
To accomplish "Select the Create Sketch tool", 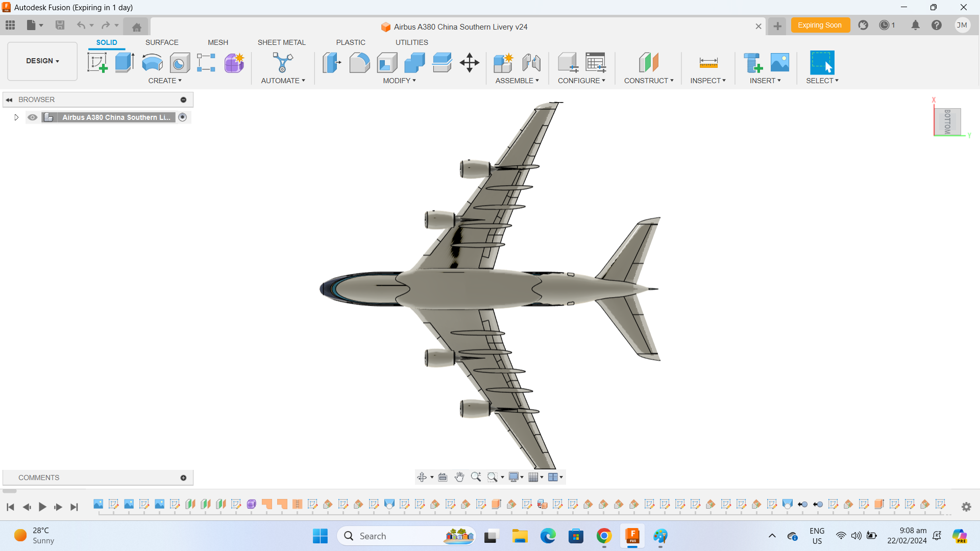I will coord(97,62).
